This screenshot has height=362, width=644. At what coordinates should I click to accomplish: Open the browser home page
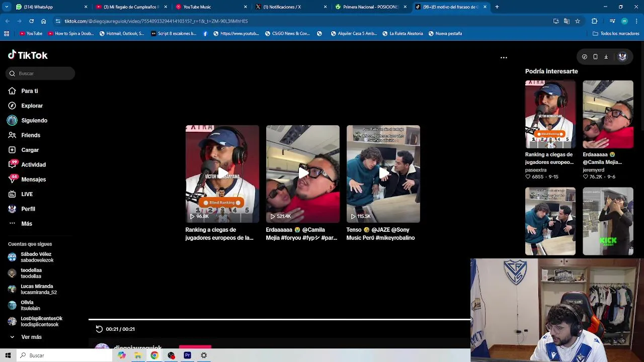43,21
